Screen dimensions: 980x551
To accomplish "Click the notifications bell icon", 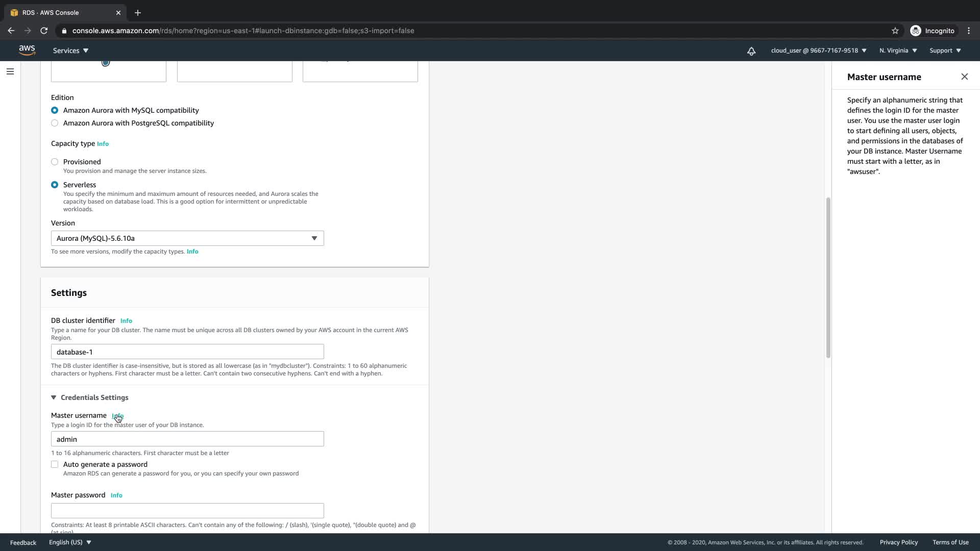I will [x=751, y=51].
